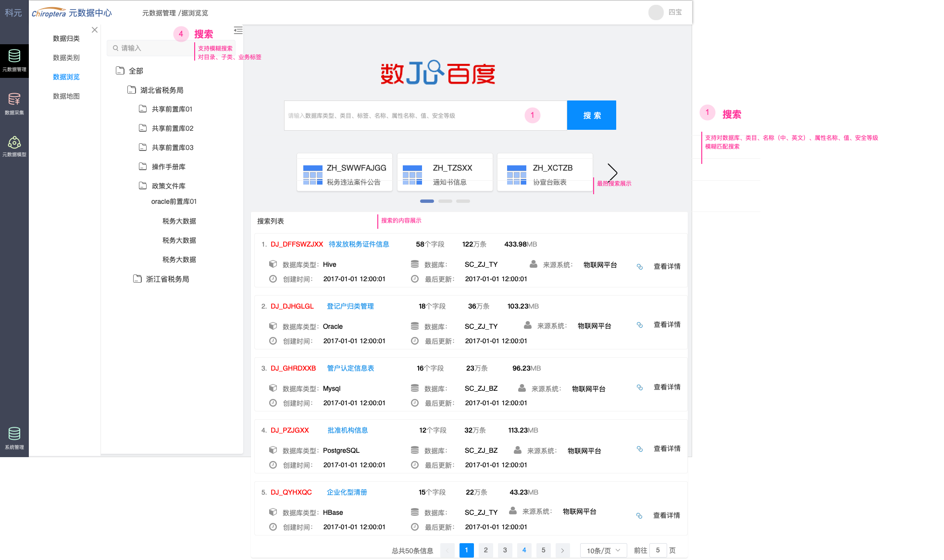Click link icon on DJ_DJHGLGL row
This screenshot has width=944, height=560.
640,325
